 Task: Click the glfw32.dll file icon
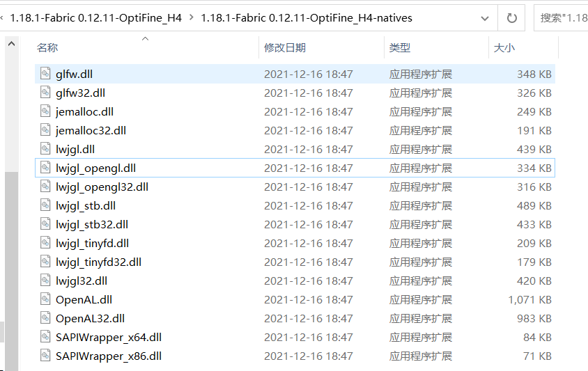[45, 92]
